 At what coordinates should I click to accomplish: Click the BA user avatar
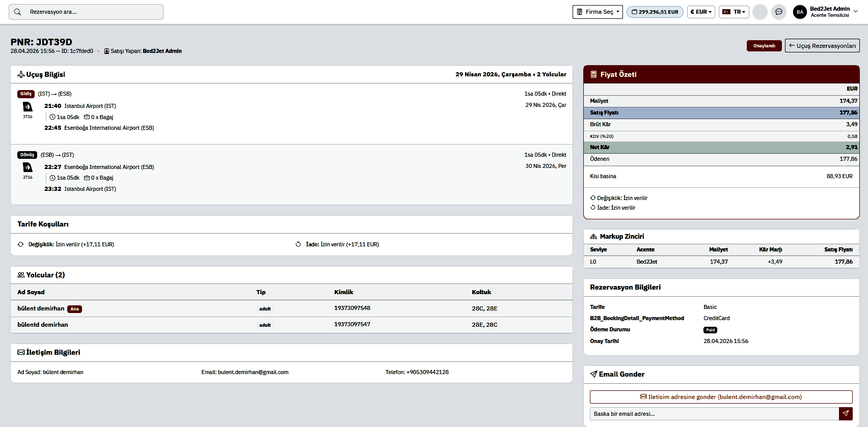point(800,12)
